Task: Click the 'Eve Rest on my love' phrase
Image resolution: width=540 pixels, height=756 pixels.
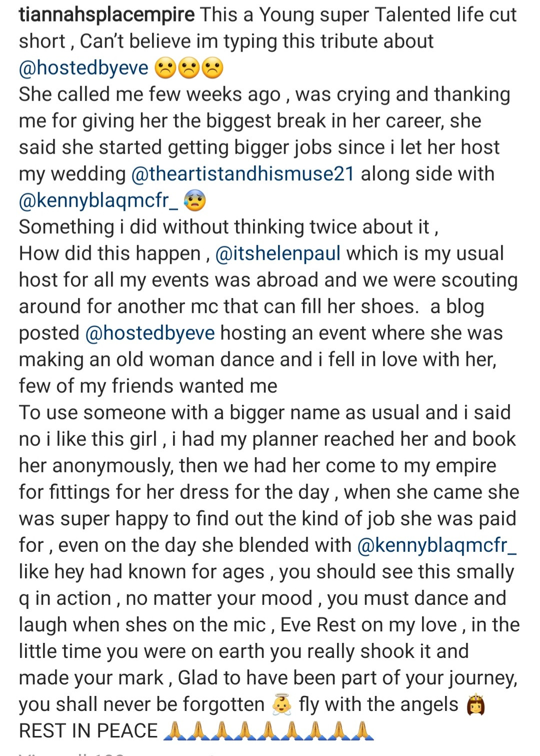Action: [368, 625]
